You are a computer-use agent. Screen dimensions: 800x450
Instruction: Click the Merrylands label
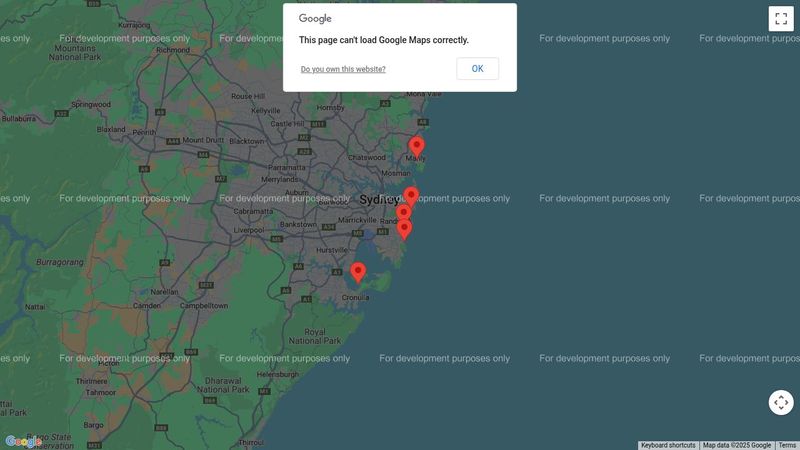(280, 180)
